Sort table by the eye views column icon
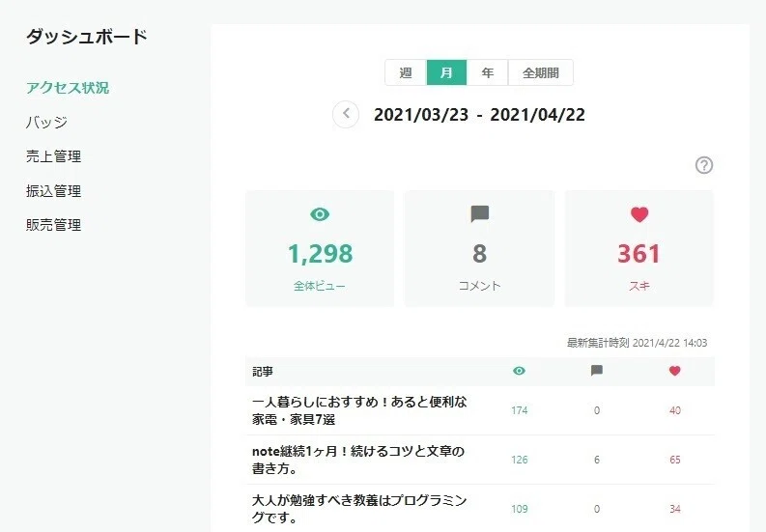766x532 pixels. [x=520, y=371]
